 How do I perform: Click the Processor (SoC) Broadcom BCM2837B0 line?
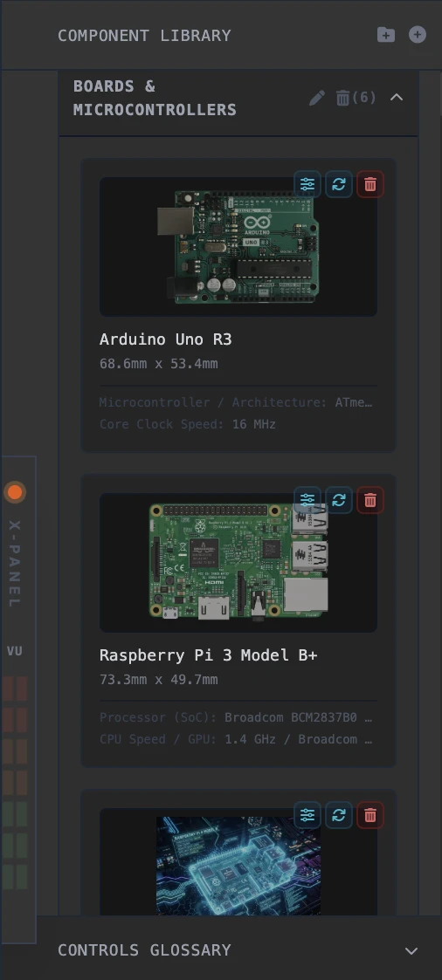coord(237,717)
